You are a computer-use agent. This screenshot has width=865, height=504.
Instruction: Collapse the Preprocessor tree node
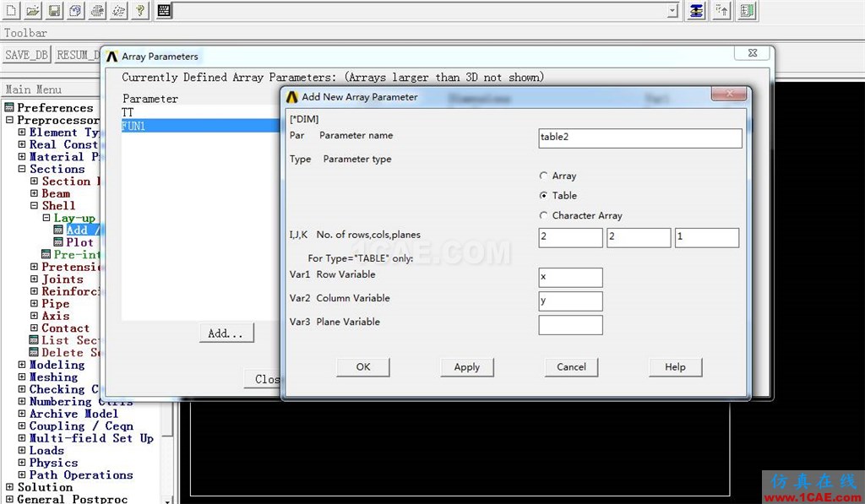pos(9,120)
